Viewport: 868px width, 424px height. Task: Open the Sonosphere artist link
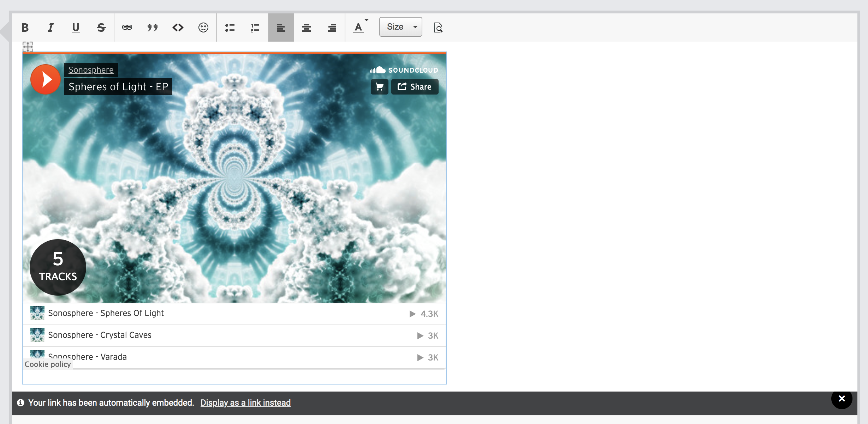[x=91, y=70]
